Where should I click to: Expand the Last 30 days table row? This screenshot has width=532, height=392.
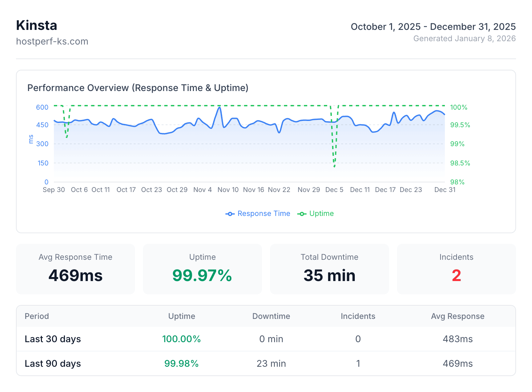[53, 339]
